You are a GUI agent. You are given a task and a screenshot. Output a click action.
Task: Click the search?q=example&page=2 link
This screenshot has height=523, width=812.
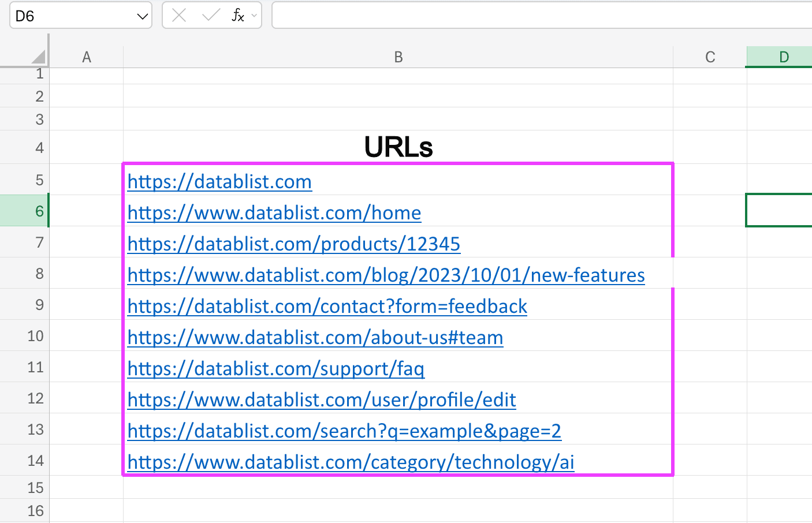point(344,431)
